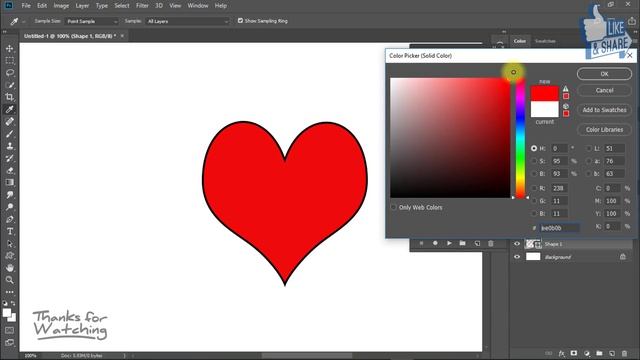Select the Dodge tool

(9, 207)
